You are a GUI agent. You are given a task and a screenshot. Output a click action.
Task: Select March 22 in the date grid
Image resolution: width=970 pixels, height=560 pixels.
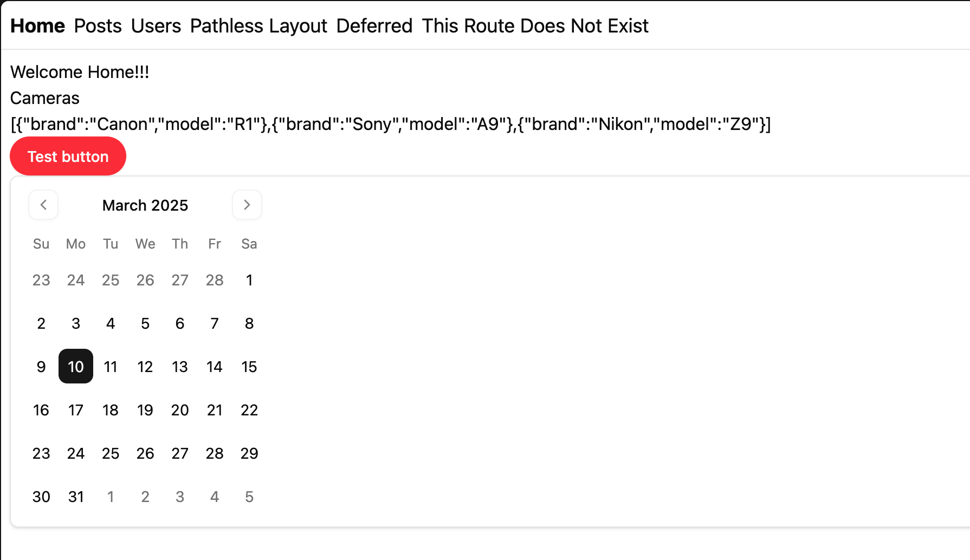pos(249,410)
